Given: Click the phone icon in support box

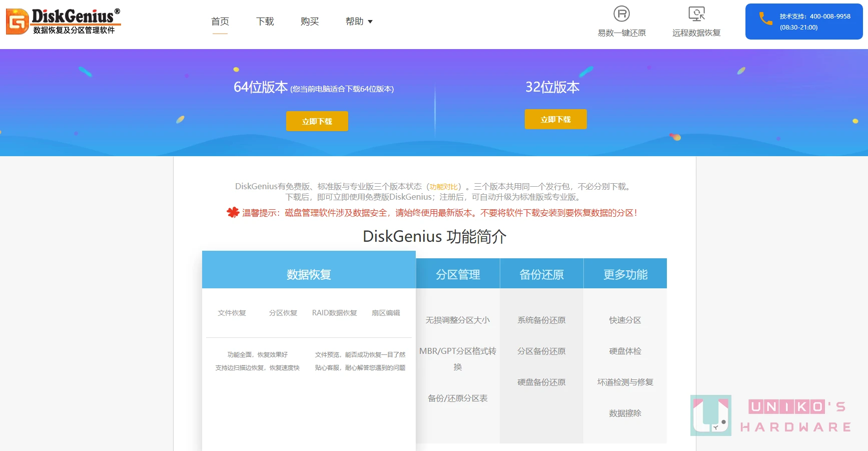Looking at the screenshot, I should coord(765,19).
